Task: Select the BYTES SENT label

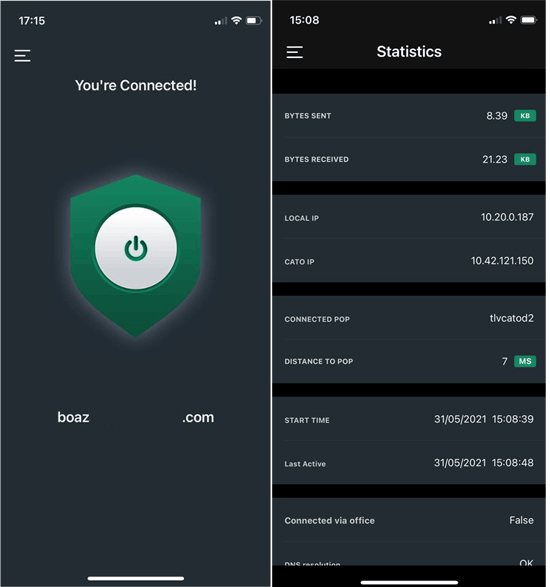Action: tap(308, 116)
